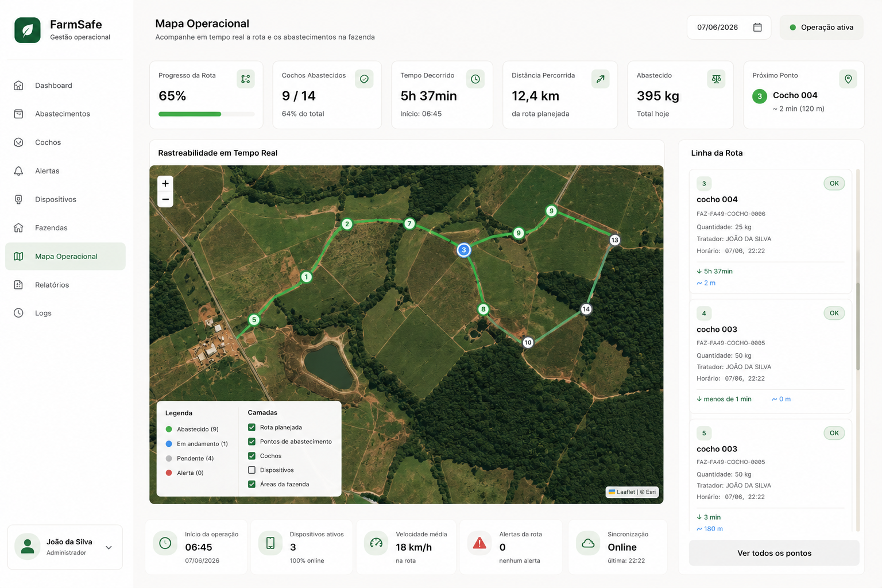Click the Relatórios document icon
Viewport: 882px width, 588px height.
pos(18,285)
